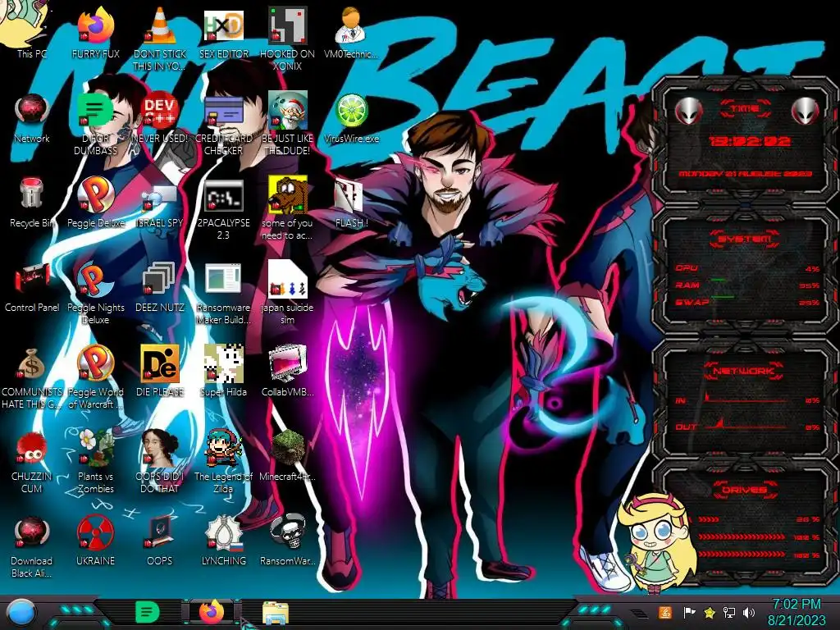This screenshot has width=840, height=630.
Task: Click the TIME widget digital clock
Action: pos(749,141)
